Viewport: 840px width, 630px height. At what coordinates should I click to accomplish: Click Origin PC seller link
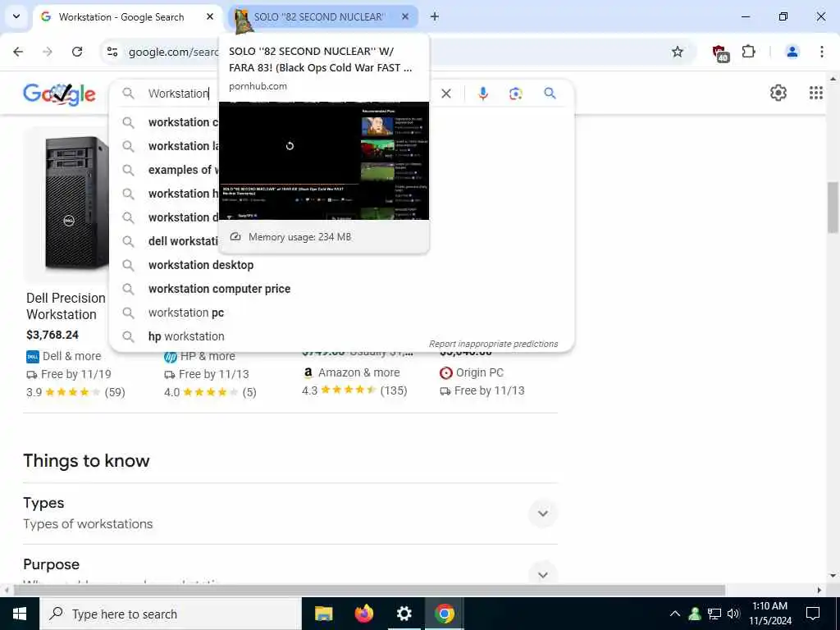click(x=479, y=372)
